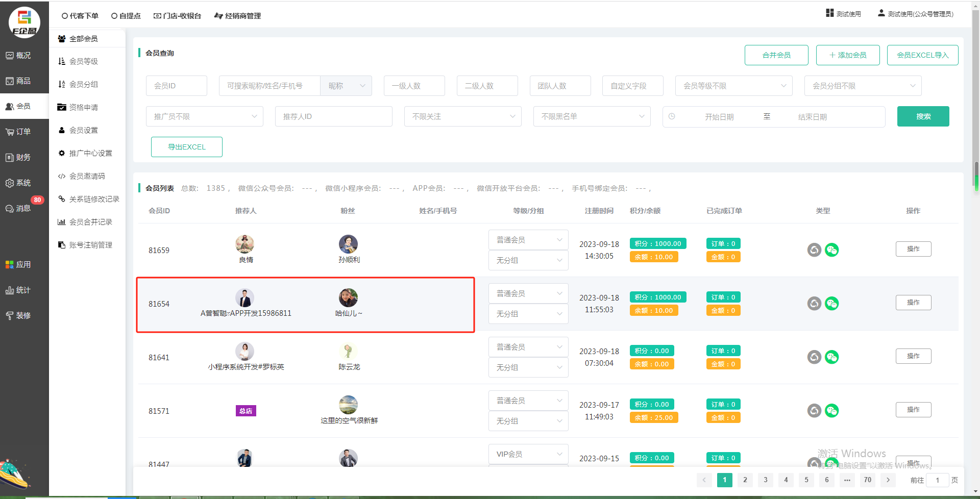Expand the member group filter dropdown
Viewport: 980px width, 499px height.
[x=862, y=86]
